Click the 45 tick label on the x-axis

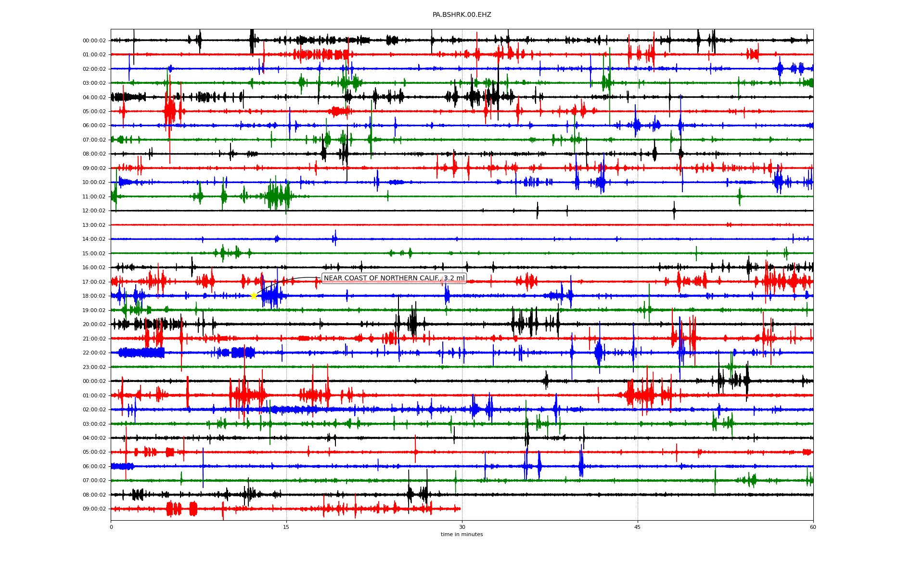point(637,527)
